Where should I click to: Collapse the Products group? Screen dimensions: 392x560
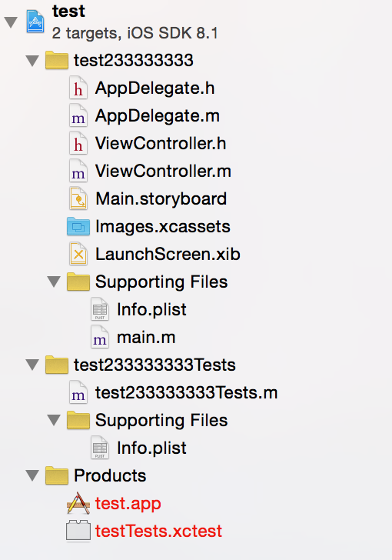pyautogui.click(x=32, y=475)
